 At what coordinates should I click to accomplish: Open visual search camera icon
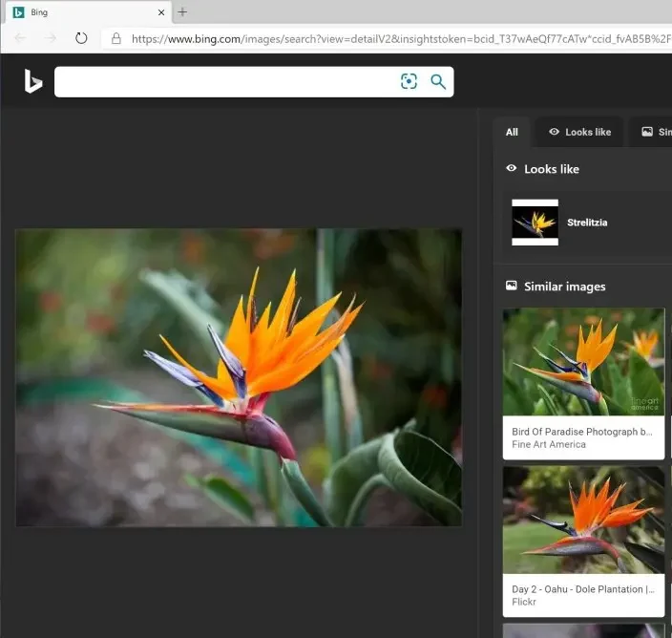tap(409, 82)
